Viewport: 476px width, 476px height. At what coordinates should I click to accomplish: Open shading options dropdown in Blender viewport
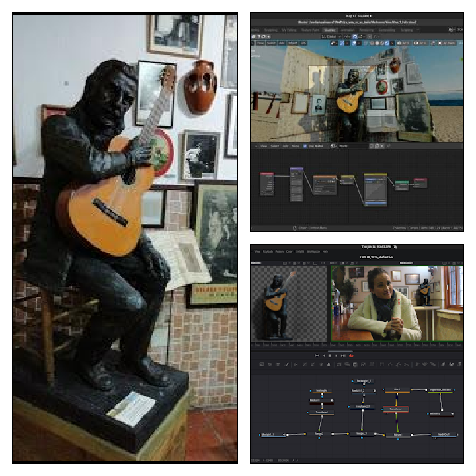click(392, 43)
